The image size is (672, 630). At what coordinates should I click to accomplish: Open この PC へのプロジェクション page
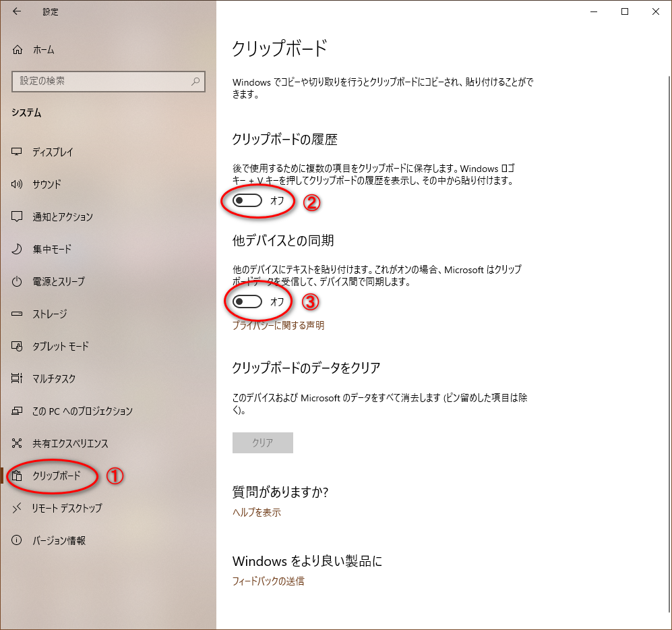point(82,411)
